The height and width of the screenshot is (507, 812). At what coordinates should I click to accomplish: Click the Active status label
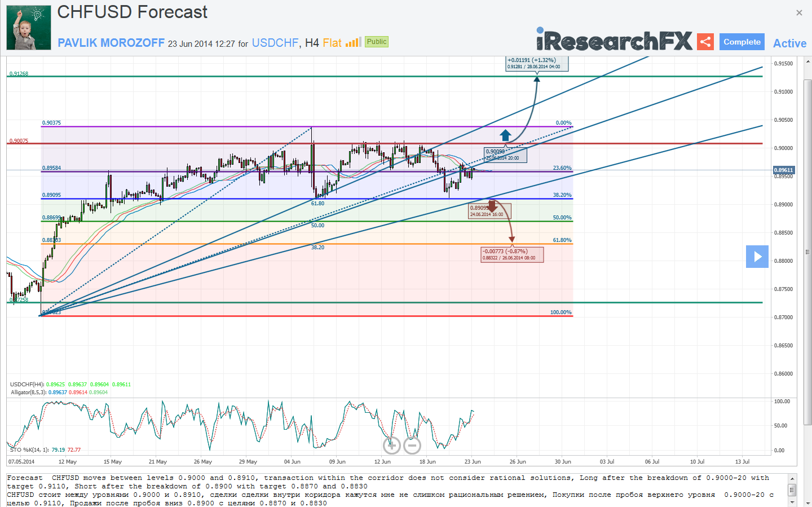point(789,43)
